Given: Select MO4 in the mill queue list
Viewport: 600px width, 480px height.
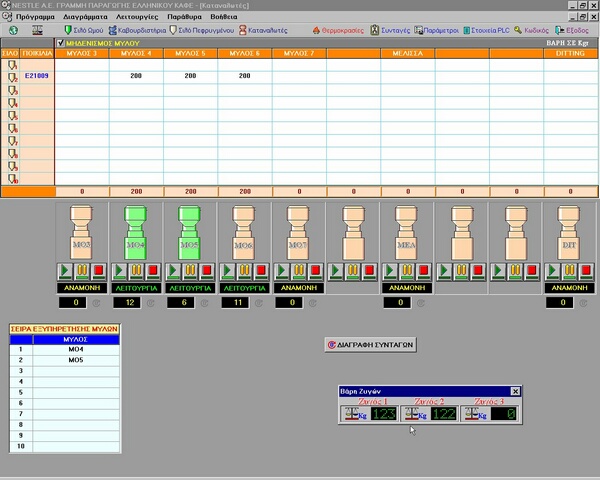Looking at the screenshot, I should click(x=75, y=350).
